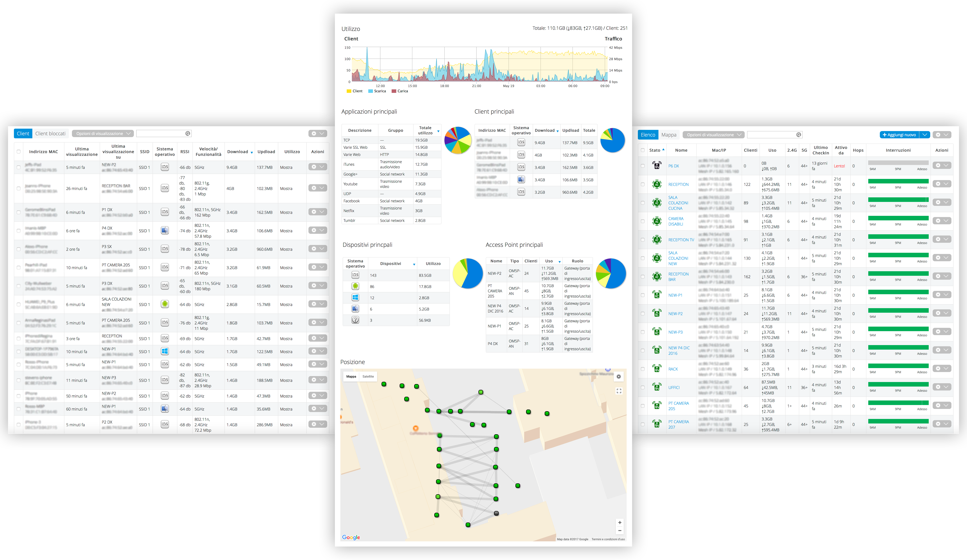
Task: Zoom out with the map minus button
Action: [x=620, y=531]
